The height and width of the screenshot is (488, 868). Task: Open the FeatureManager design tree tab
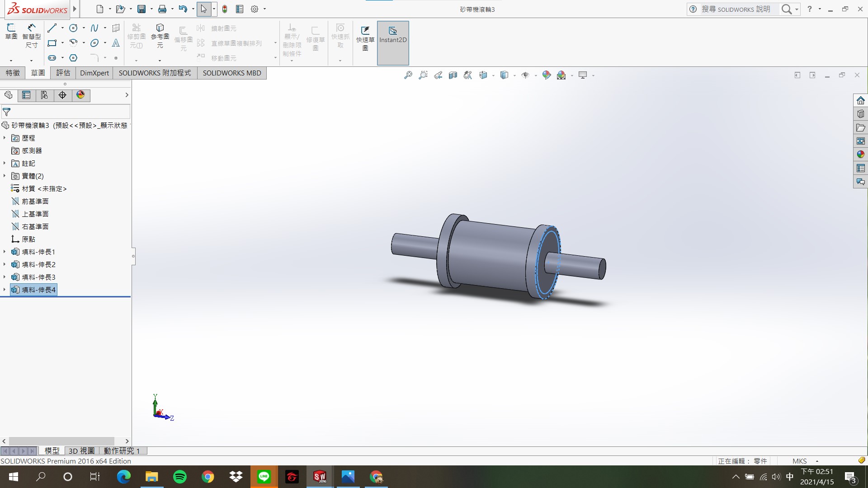tap(9, 95)
